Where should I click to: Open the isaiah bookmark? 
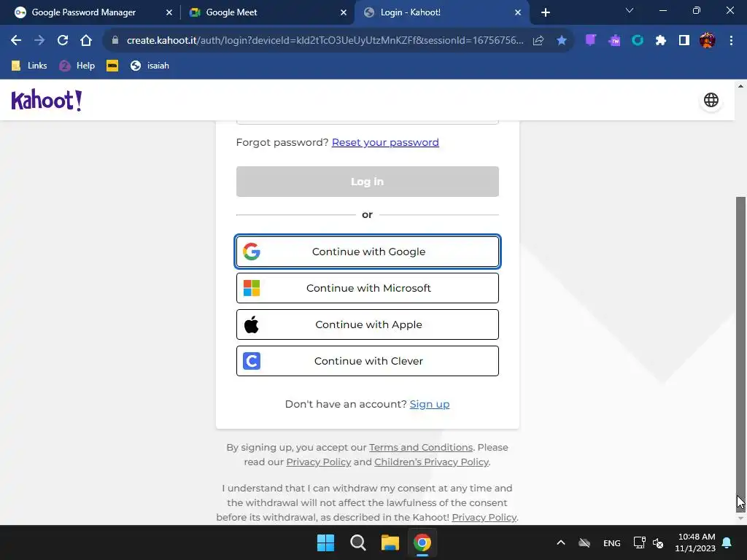[x=150, y=66]
